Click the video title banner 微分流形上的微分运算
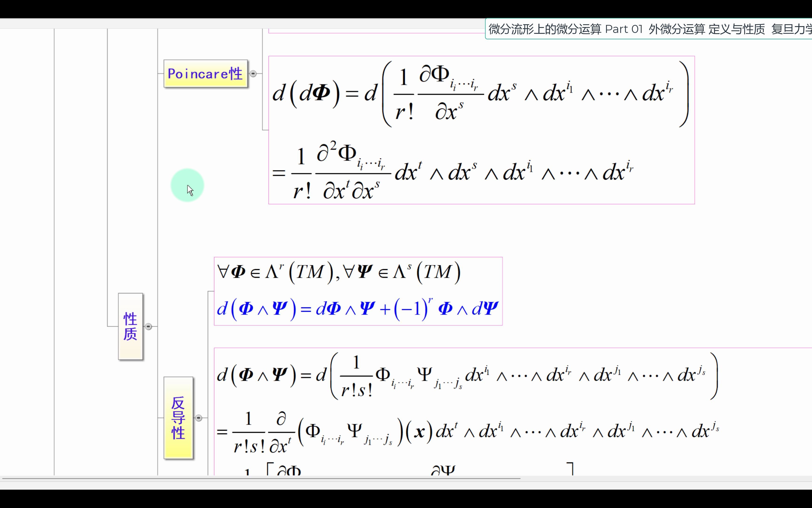 click(x=649, y=29)
